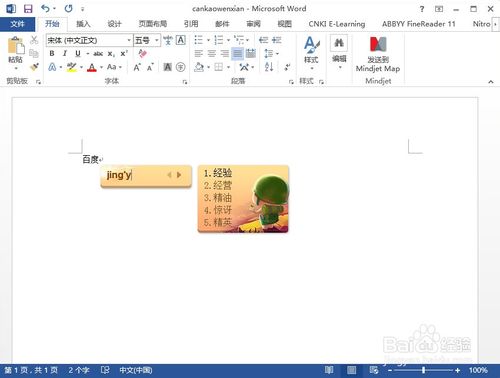Click the enclosed character (字) icon

(181, 67)
